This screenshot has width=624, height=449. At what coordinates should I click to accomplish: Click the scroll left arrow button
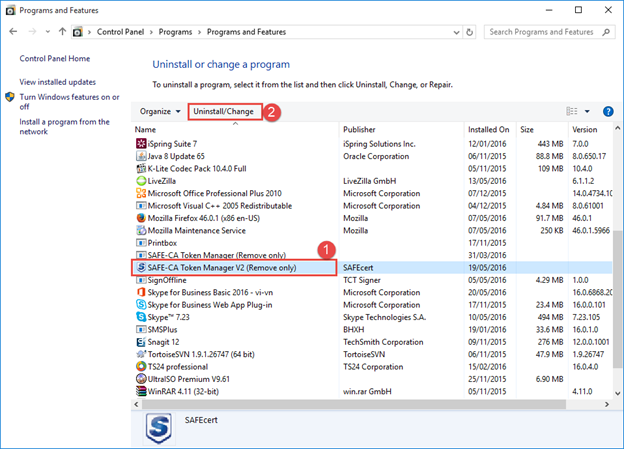coord(136,404)
